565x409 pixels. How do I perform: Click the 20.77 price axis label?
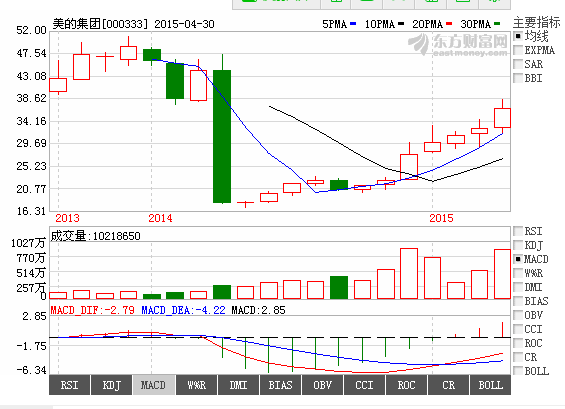31,189
